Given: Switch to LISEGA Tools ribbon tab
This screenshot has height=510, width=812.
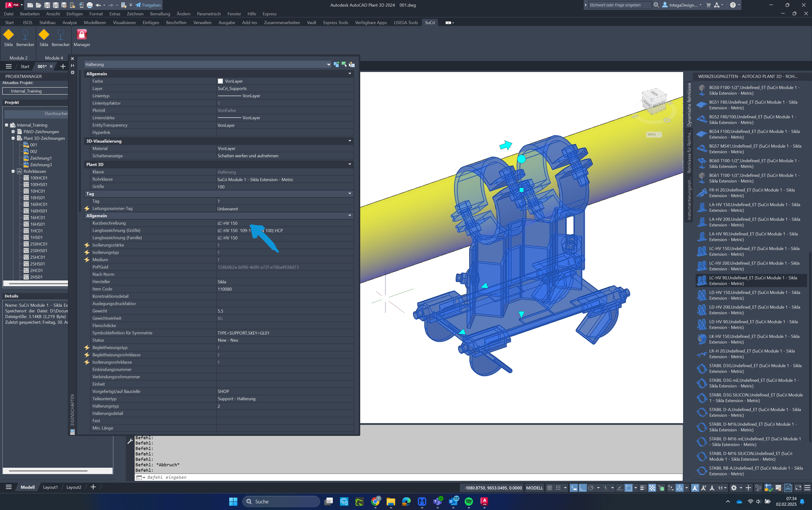Looking at the screenshot, I should coord(406,23).
